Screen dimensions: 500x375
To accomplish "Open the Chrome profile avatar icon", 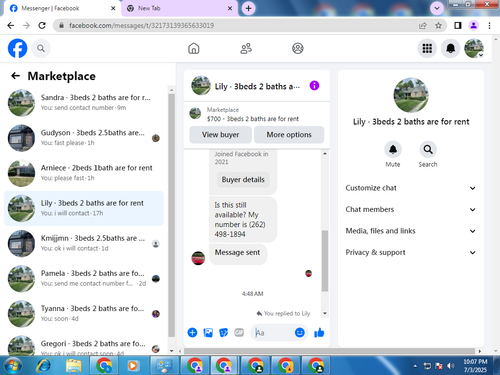I will pos(474,25).
